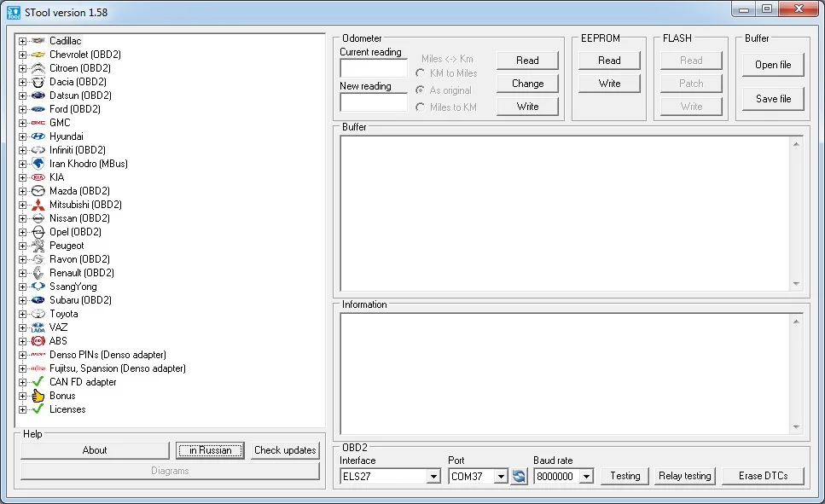Expand the Chevrolet (OBD2) tree node
825x504 pixels.
click(22, 55)
